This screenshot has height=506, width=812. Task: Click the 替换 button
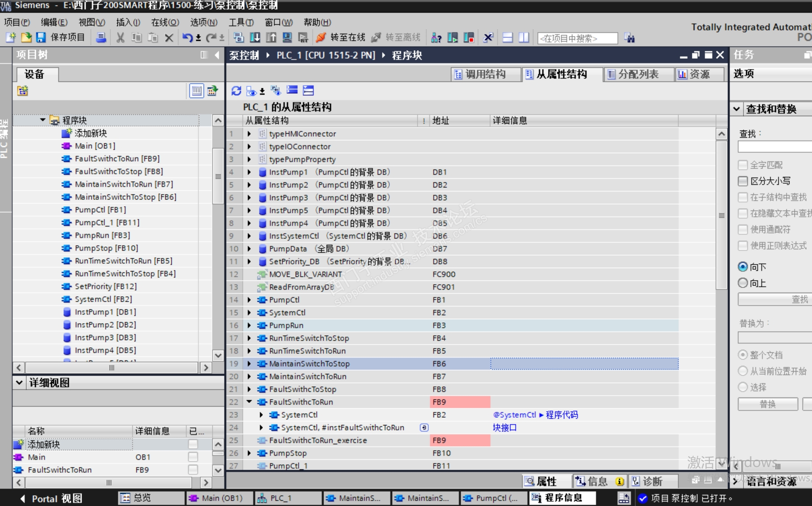click(x=768, y=404)
